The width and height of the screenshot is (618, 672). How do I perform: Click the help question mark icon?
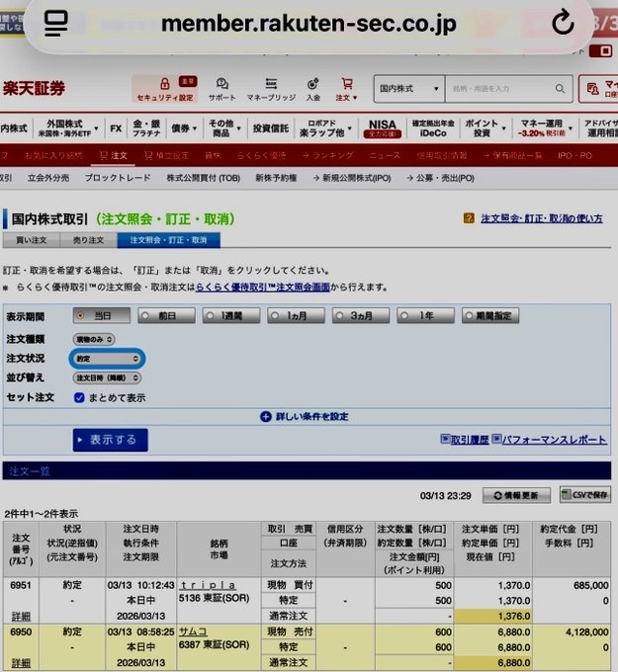(469, 218)
